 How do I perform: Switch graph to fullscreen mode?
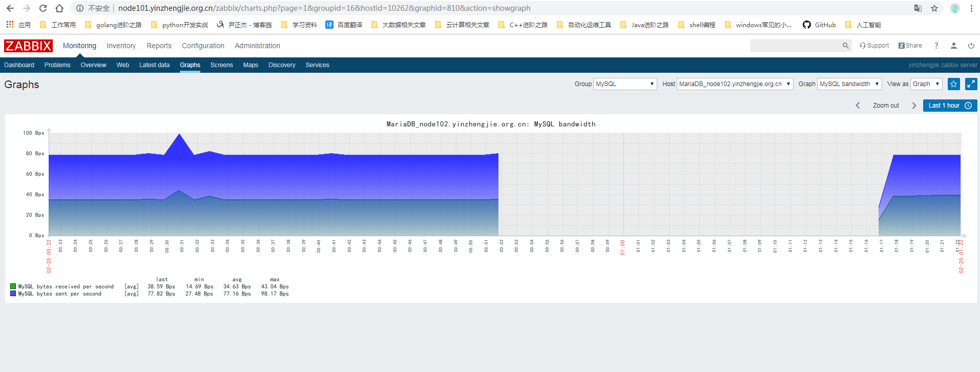971,84
